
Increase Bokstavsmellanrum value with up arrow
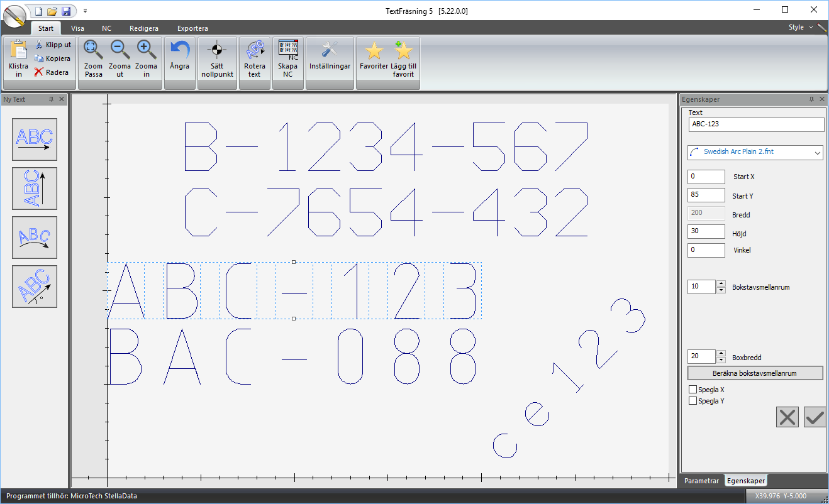click(721, 283)
